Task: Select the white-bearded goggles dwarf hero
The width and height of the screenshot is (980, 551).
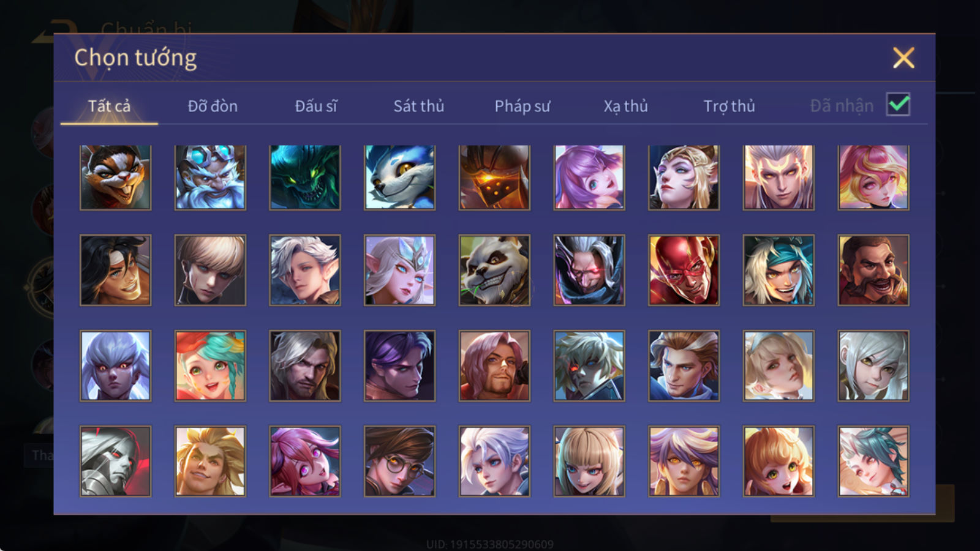Action: pos(210,177)
